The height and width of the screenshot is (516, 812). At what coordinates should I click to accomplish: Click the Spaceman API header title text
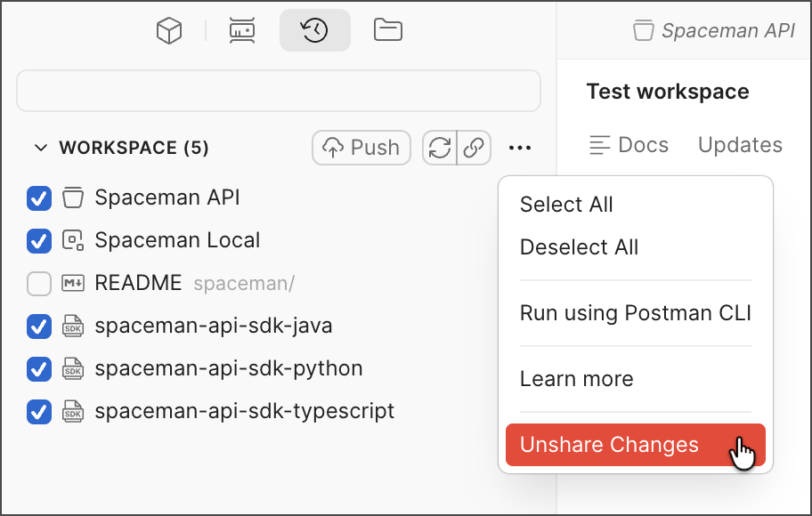tap(728, 30)
